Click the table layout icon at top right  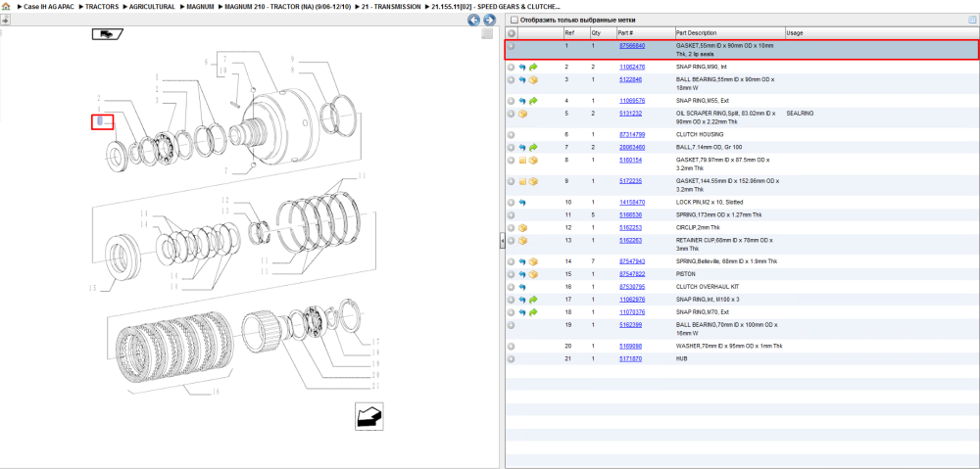[x=972, y=20]
